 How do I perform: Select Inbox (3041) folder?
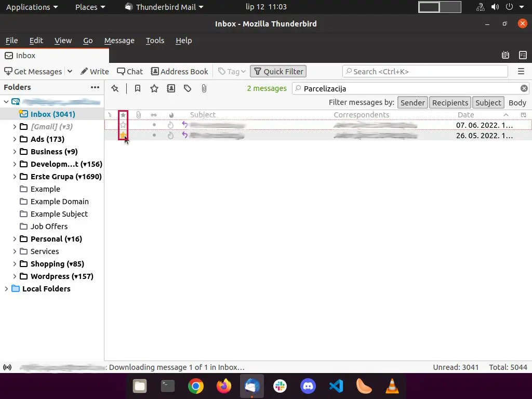52,114
